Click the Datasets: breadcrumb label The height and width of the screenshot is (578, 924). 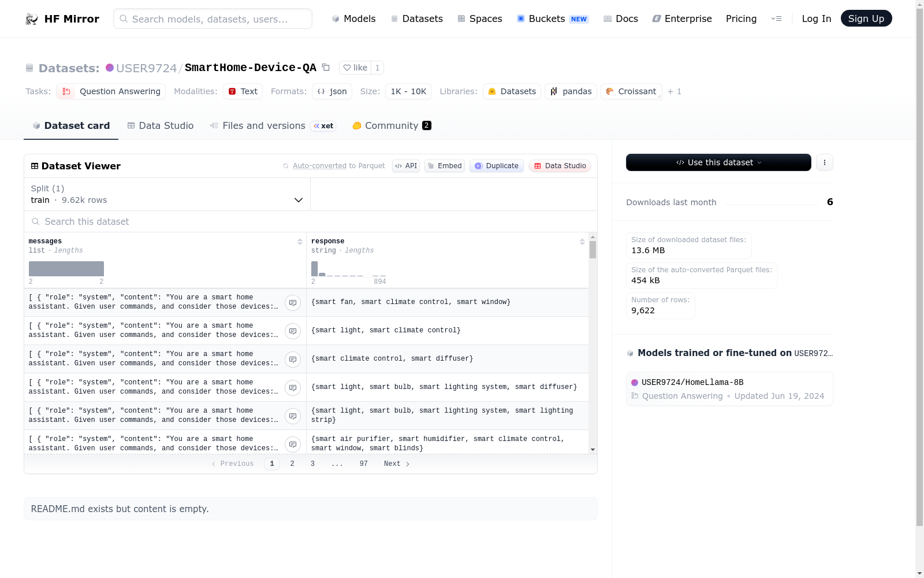(69, 68)
